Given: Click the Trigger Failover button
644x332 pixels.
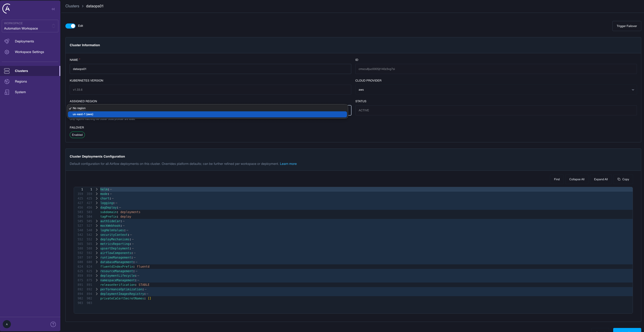Looking at the screenshot, I should coord(627,26).
